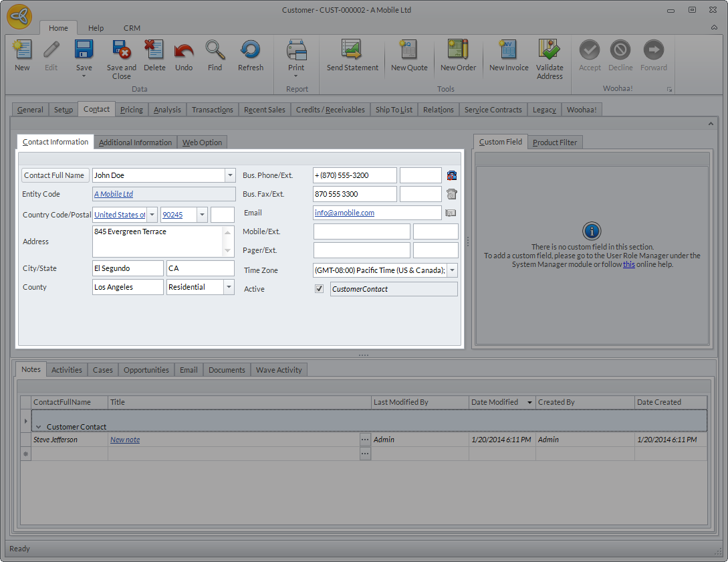Switch to the Pricing tab
The height and width of the screenshot is (562, 728).
pyautogui.click(x=131, y=110)
